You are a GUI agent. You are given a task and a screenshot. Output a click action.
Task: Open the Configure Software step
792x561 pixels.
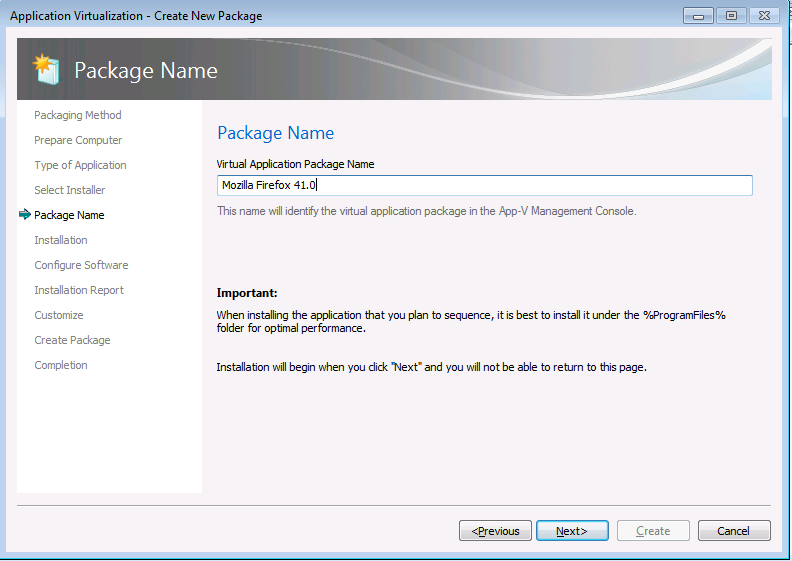click(x=81, y=265)
